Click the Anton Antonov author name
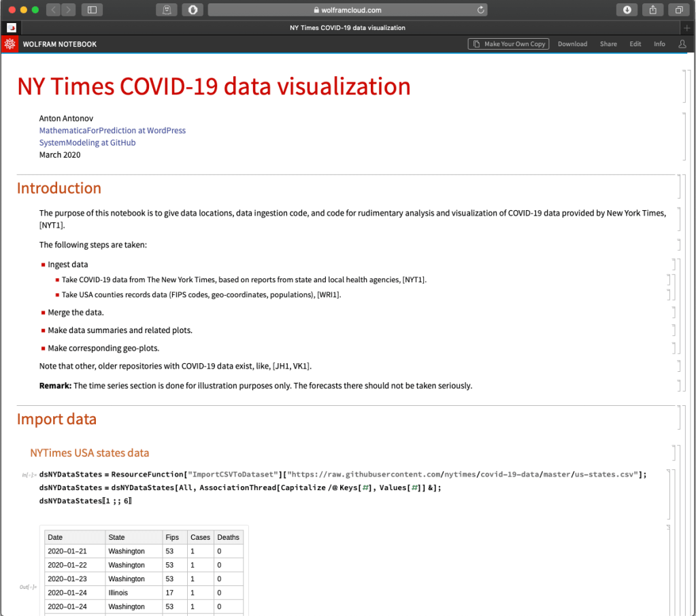This screenshot has height=616, width=696. [x=66, y=118]
